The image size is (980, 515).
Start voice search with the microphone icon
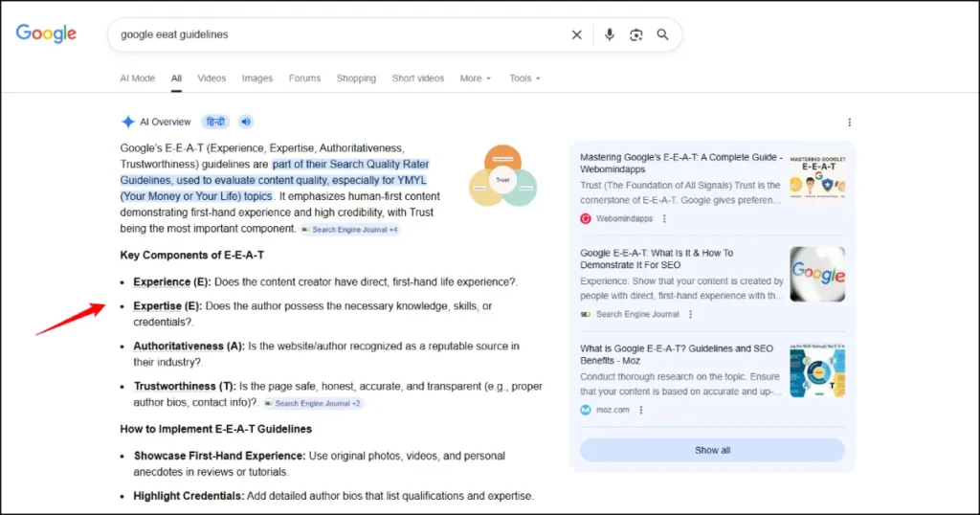click(x=609, y=35)
